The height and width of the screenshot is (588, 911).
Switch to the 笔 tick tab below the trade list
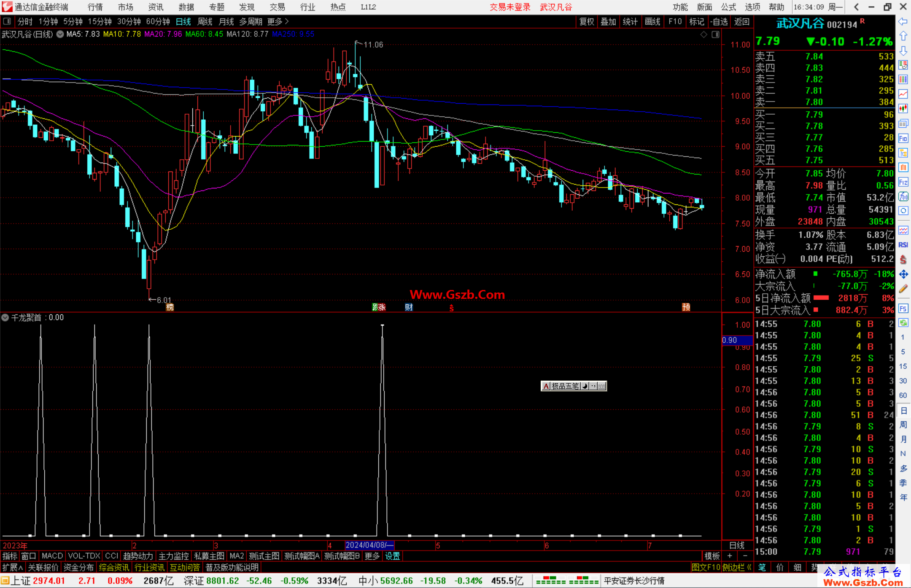pos(762,567)
